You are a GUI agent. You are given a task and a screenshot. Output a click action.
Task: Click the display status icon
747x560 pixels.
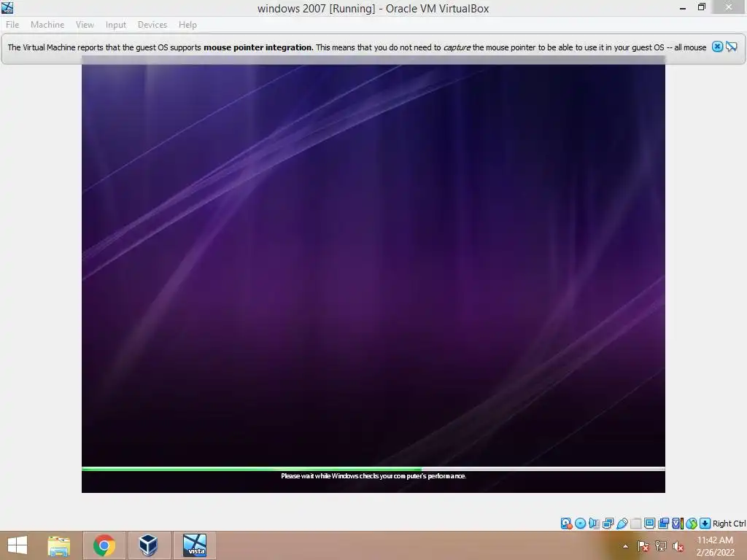click(649, 524)
